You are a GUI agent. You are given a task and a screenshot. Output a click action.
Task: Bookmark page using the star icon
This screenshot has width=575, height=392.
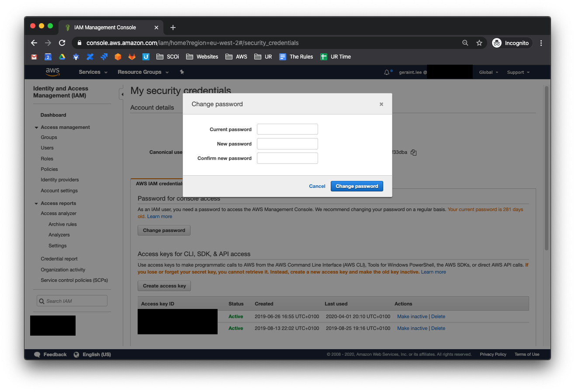479,43
